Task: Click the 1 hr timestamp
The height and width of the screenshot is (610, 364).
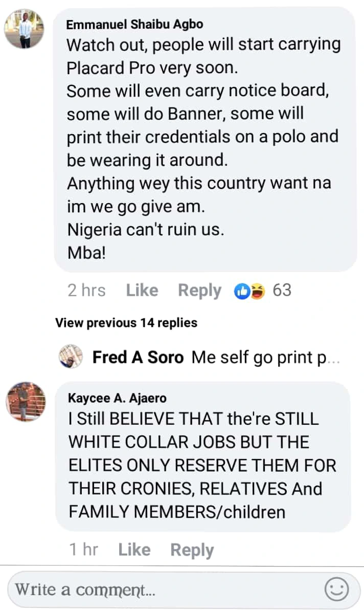Action: pyautogui.click(x=83, y=550)
